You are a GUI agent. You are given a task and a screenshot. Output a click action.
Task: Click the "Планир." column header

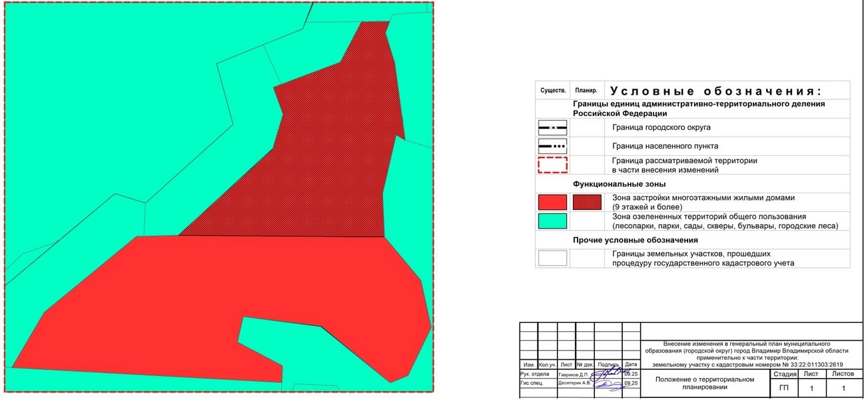[x=586, y=90]
